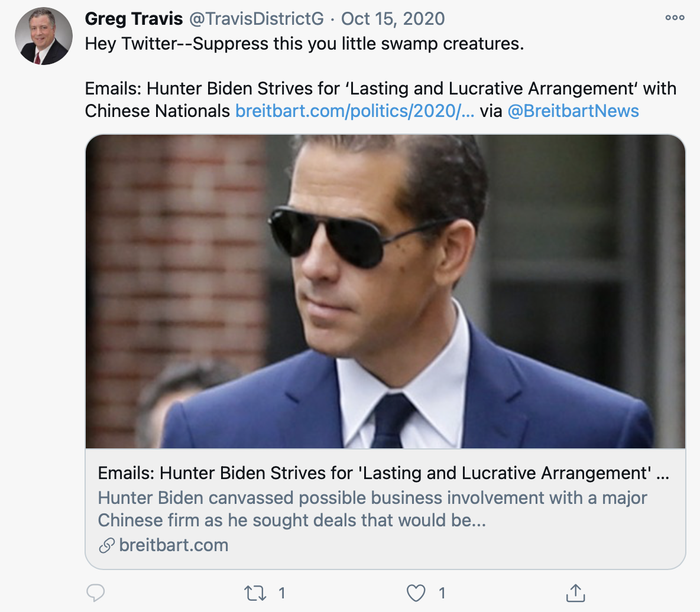Open the share tweet icon
Viewport: 700px width, 612px height.
[575, 593]
